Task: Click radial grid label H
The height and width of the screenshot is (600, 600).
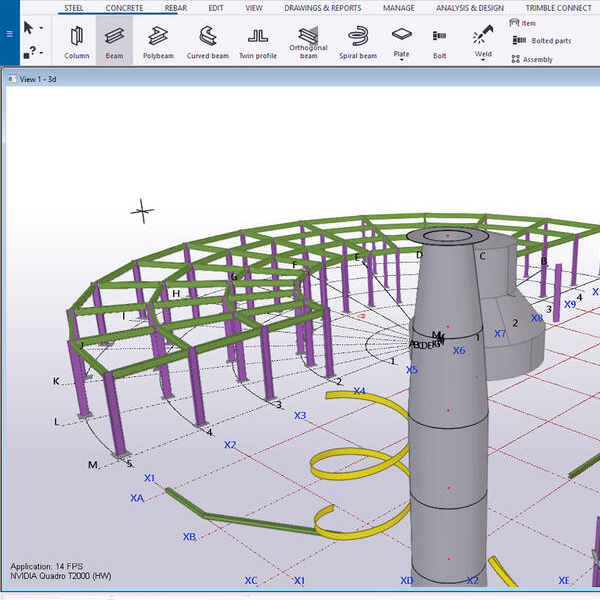Action: tap(176, 293)
